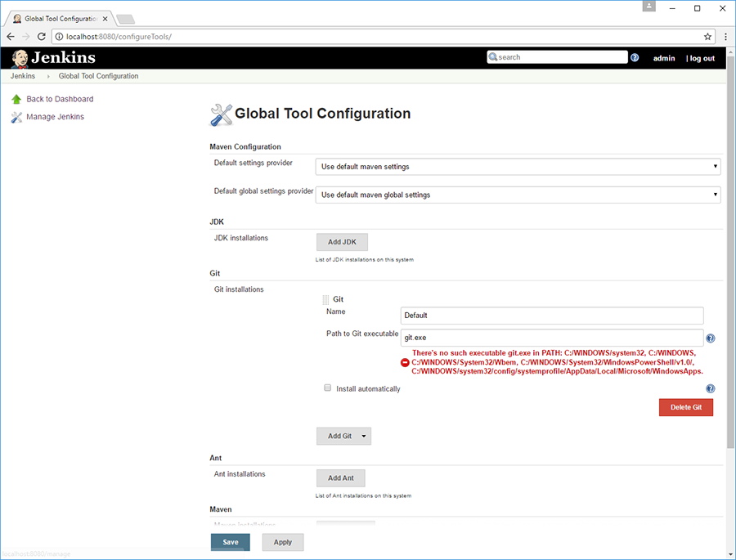Click the search help question mark icon
Viewport: 736px width, 560px height.
pos(635,58)
